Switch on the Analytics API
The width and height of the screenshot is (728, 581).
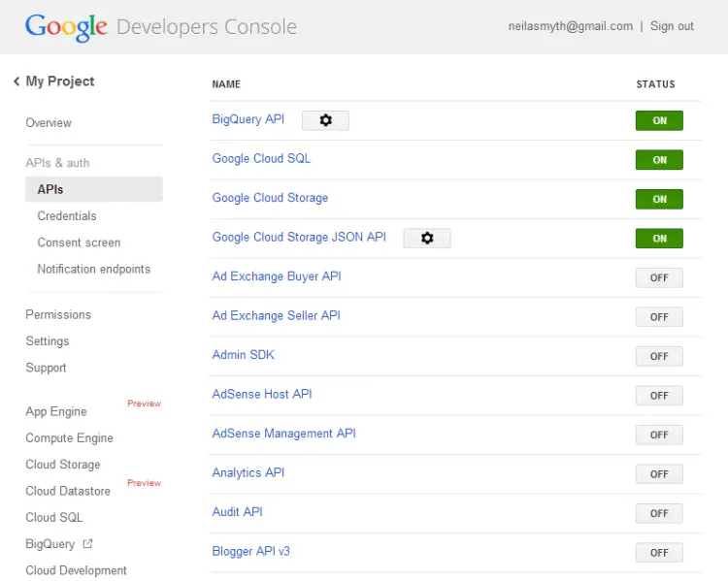[x=659, y=473]
